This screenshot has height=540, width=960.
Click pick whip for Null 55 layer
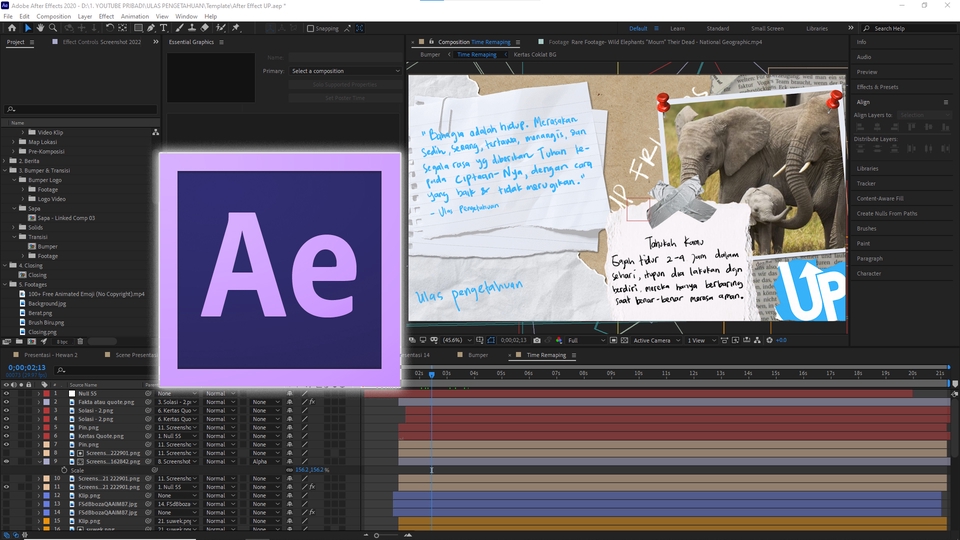click(x=148, y=394)
